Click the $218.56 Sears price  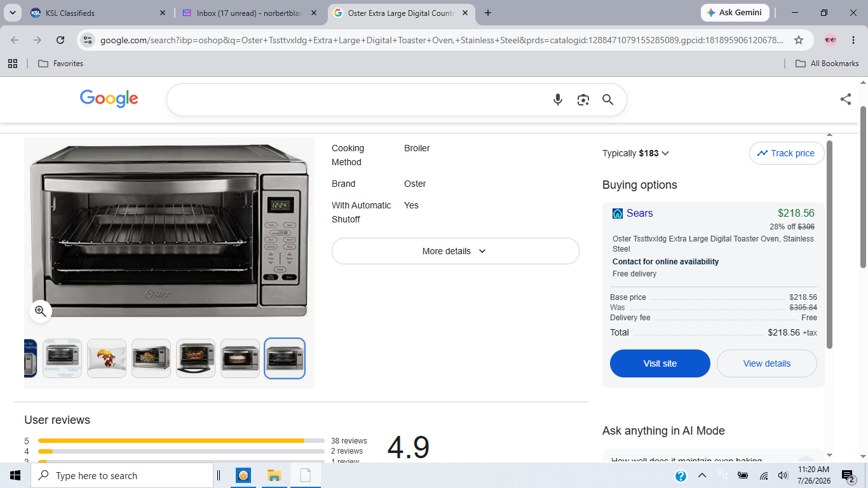[796, 213]
